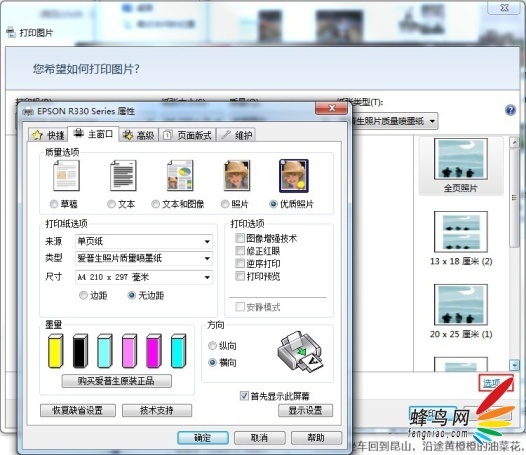Select the 草稿 radio button
The image size is (526, 455).
54,204
